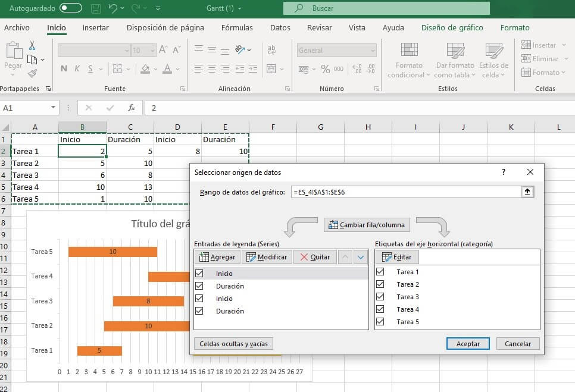Click the Save floppy disk icon
The height and width of the screenshot is (392, 575).
(96, 8)
